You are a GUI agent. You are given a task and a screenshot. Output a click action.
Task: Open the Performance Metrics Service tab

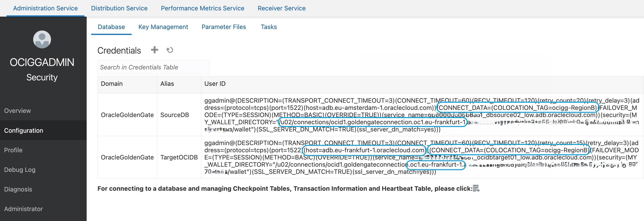click(x=203, y=8)
